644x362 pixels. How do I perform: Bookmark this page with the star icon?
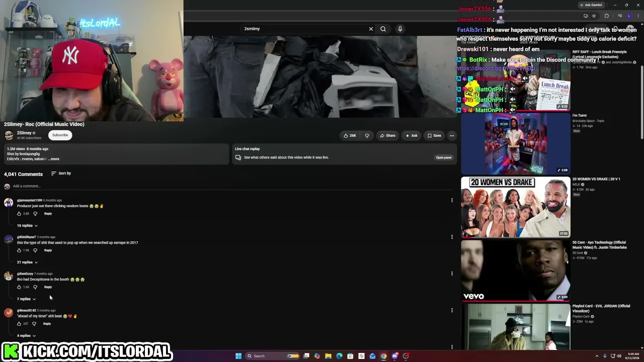point(594,16)
